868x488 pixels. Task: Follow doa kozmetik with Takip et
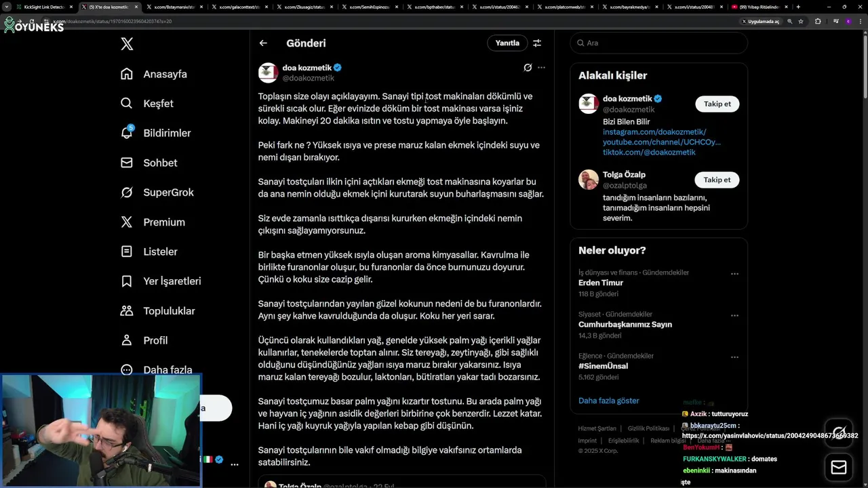(717, 104)
